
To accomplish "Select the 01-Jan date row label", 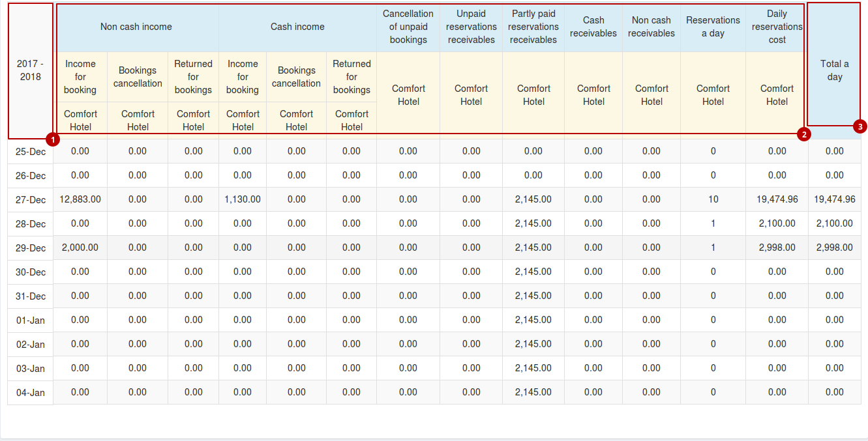I will coord(31,320).
